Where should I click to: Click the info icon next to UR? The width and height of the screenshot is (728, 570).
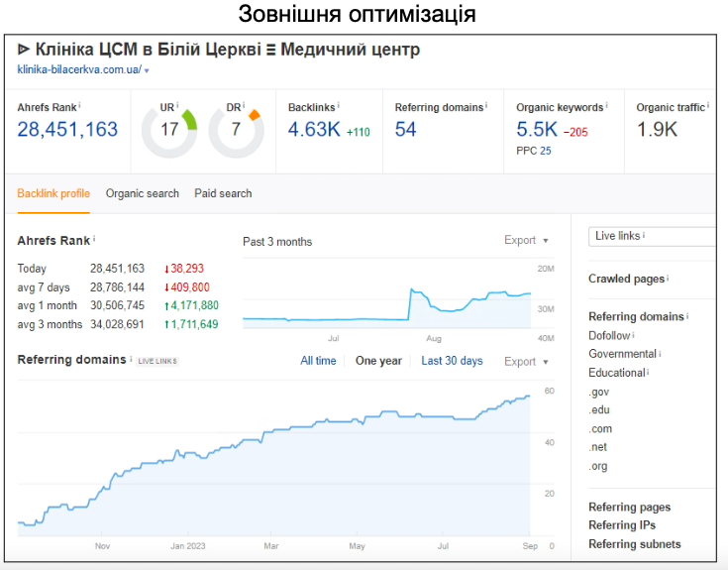click(x=177, y=105)
